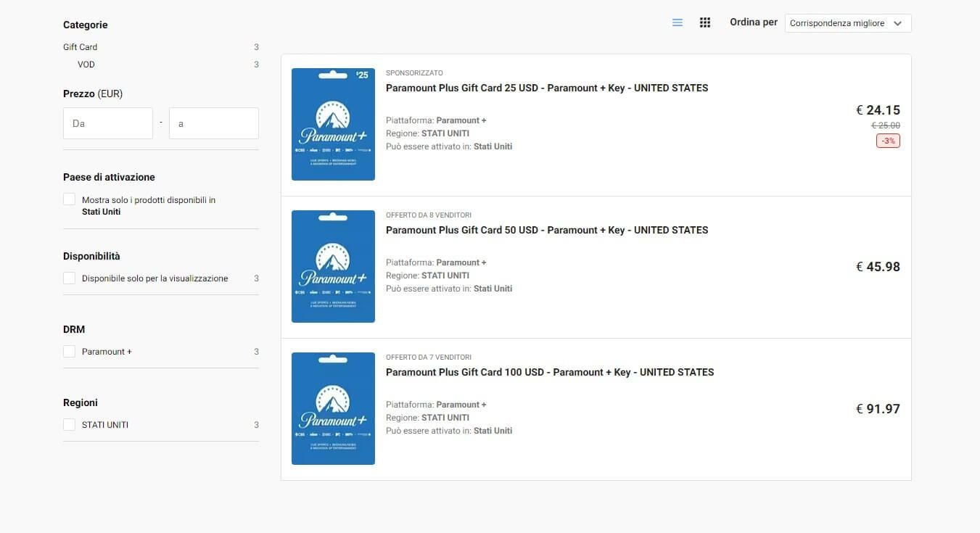Screen dimensions: 980x533
Task: Open Paramount Plus Gift Card 100 USD title
Action: (550, 372)
